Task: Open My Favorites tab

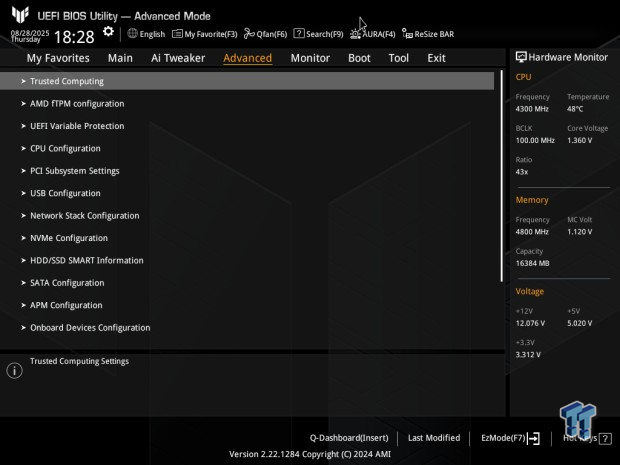Action: (x=58, y=58)
